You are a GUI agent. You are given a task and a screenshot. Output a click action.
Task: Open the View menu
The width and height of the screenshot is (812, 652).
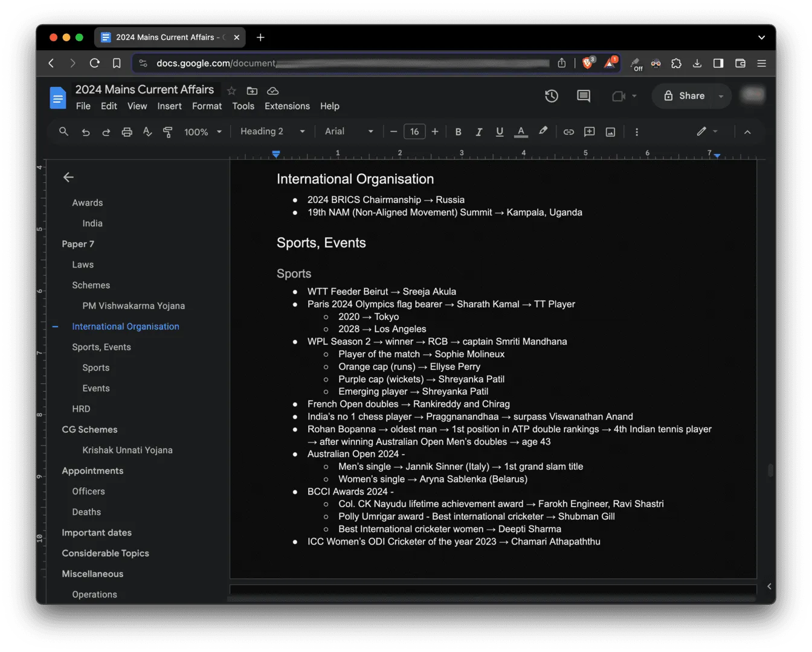(137, 106)
